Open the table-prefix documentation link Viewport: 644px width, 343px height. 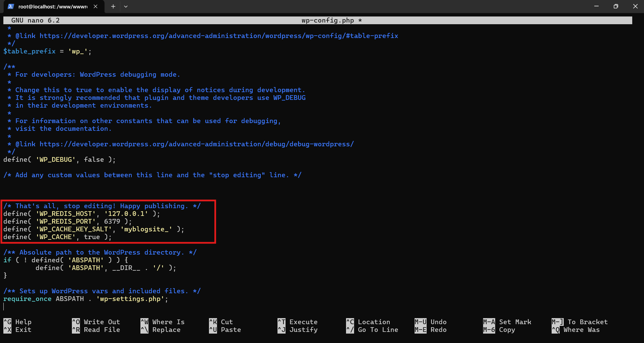pos(218,36)
